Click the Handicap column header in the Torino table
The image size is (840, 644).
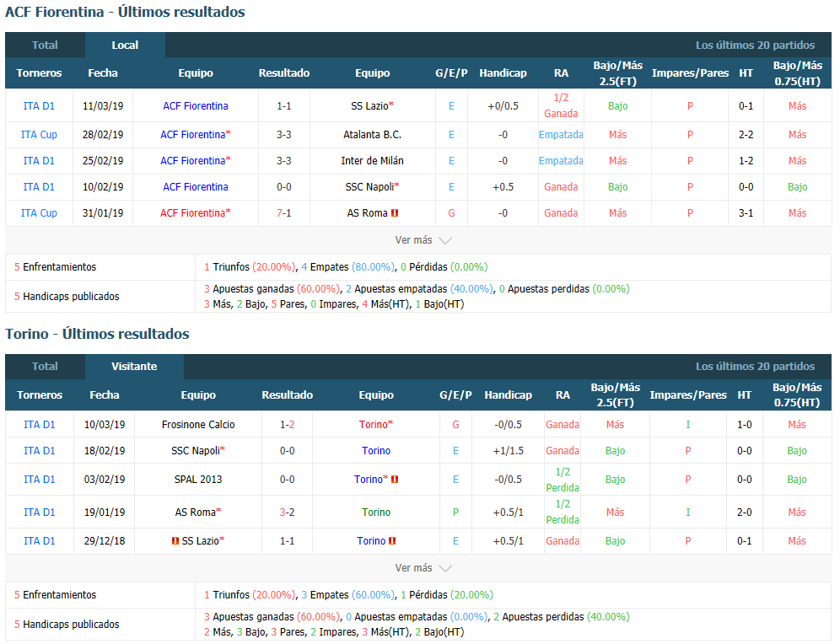coord(509,395)
